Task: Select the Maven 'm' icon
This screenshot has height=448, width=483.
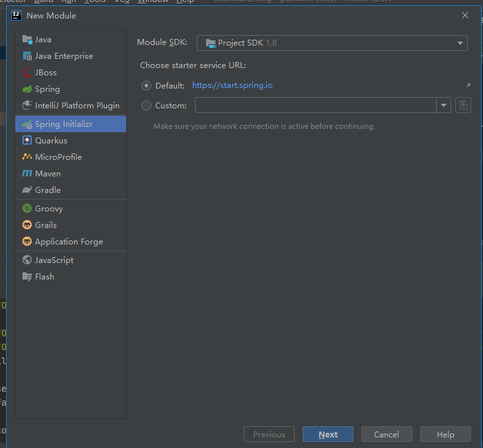Action: click(x=27, y=174)
